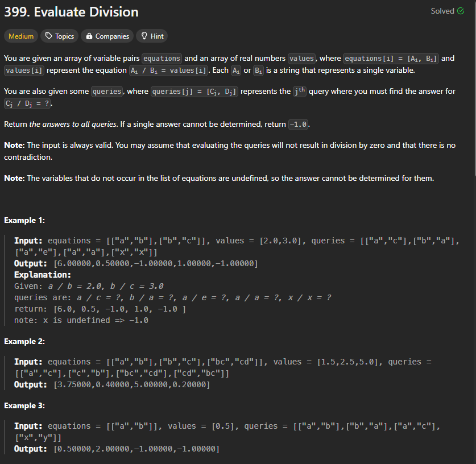Click the Example 1 heading
Image resolution: width=476 pixels, height=464 pixels.
coord(24,220)
